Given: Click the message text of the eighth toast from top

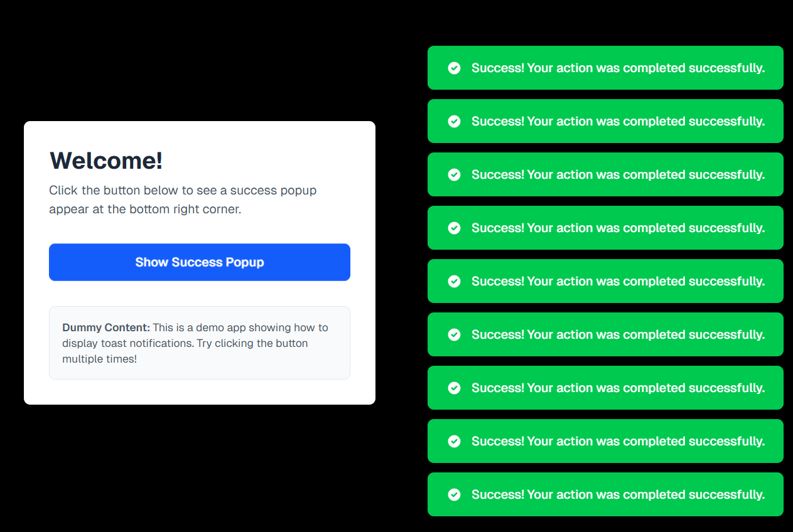Looking at the screenshot, I should (x=618, y=441).
